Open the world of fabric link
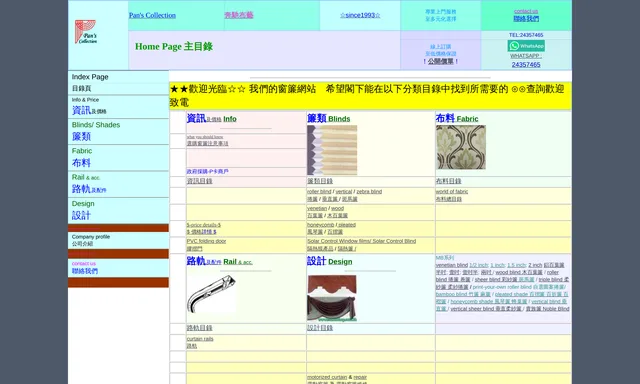The image size is (640, 384). click(x=452, y=191)
